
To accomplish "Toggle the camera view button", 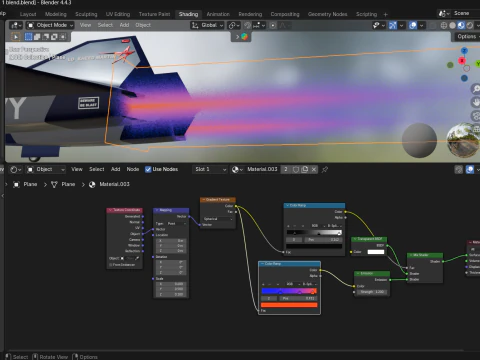I will click(x=476, y=116).
